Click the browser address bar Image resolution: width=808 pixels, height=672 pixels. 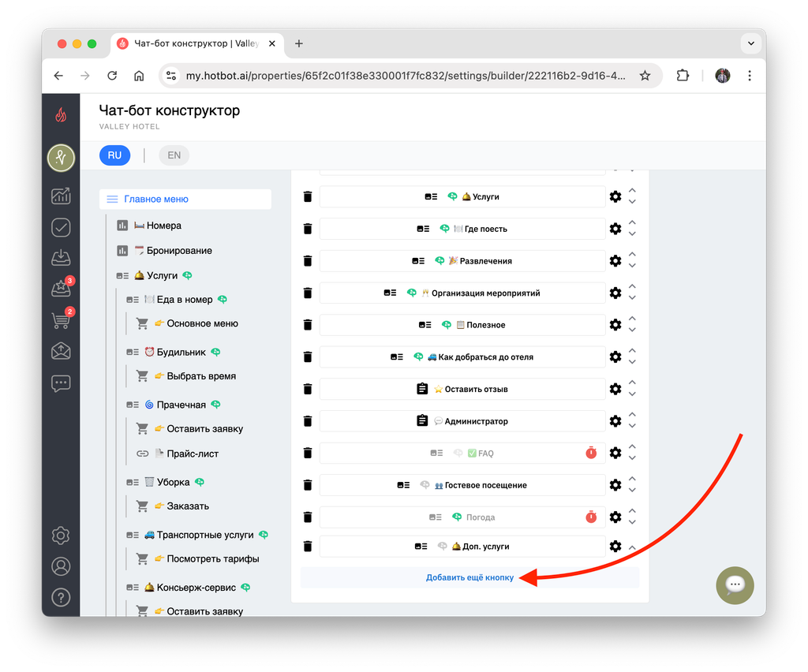pyautogui.click(x=406, y=76)
